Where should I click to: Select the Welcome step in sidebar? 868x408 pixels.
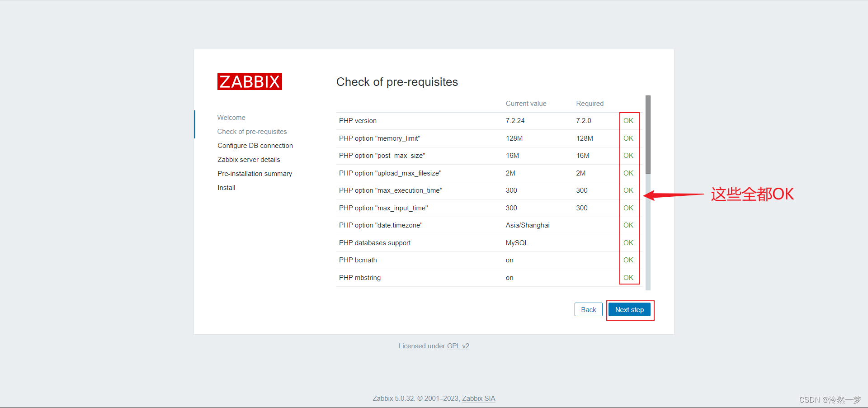click(231, 118)
